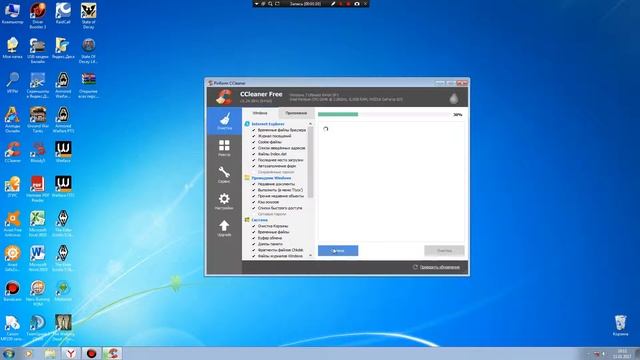
Task: Select the TeamSpeak 3 Client desktop icon
Action: coord(38,328)
